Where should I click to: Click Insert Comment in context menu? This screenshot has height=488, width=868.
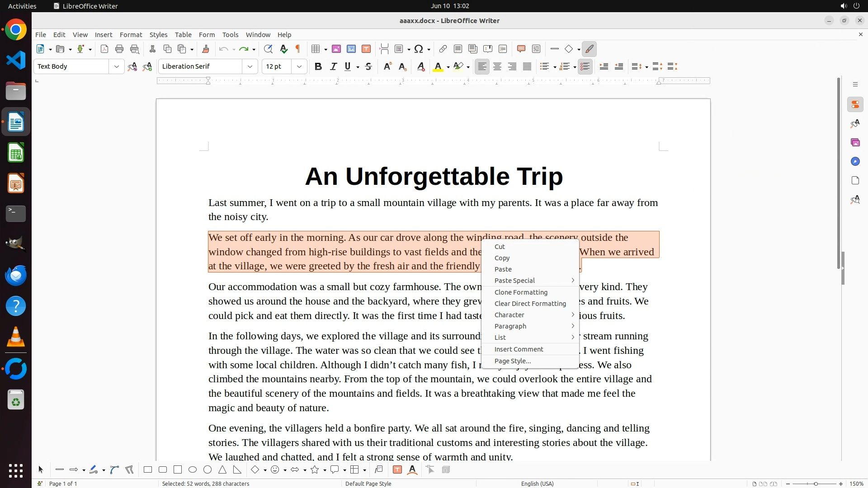tap(519, 349)
